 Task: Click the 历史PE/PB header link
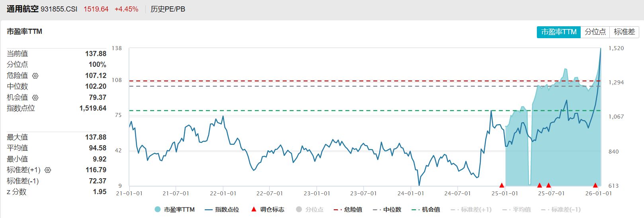pos(168,9)
